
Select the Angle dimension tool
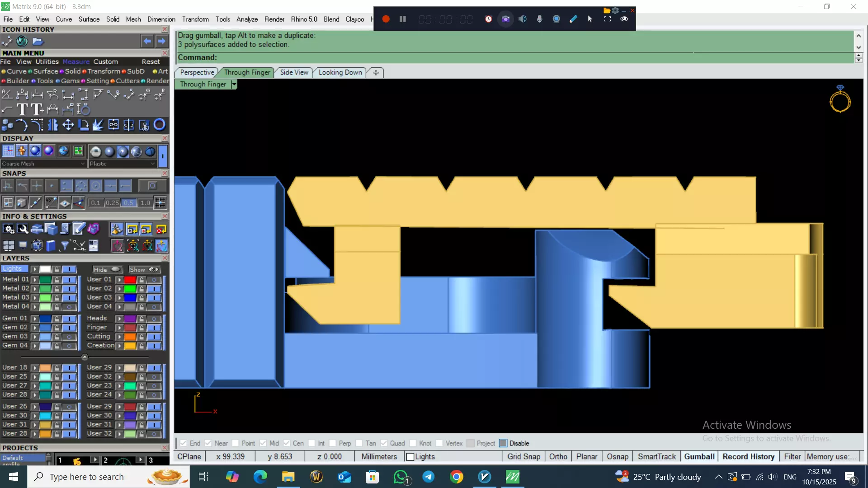point(7,94)
